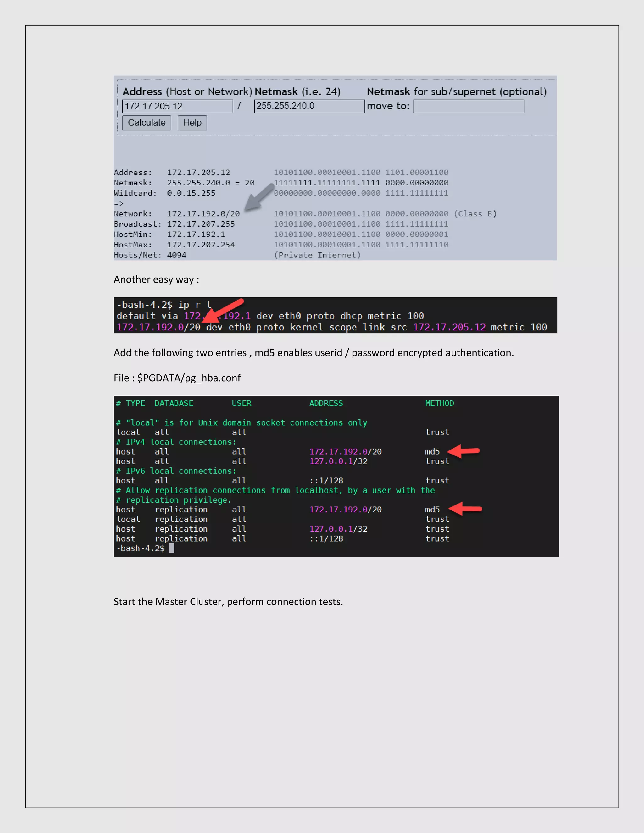The image size is (644, 833).
Task: Click the empty 'move to:' netmask field
Action: coord(469,106)
